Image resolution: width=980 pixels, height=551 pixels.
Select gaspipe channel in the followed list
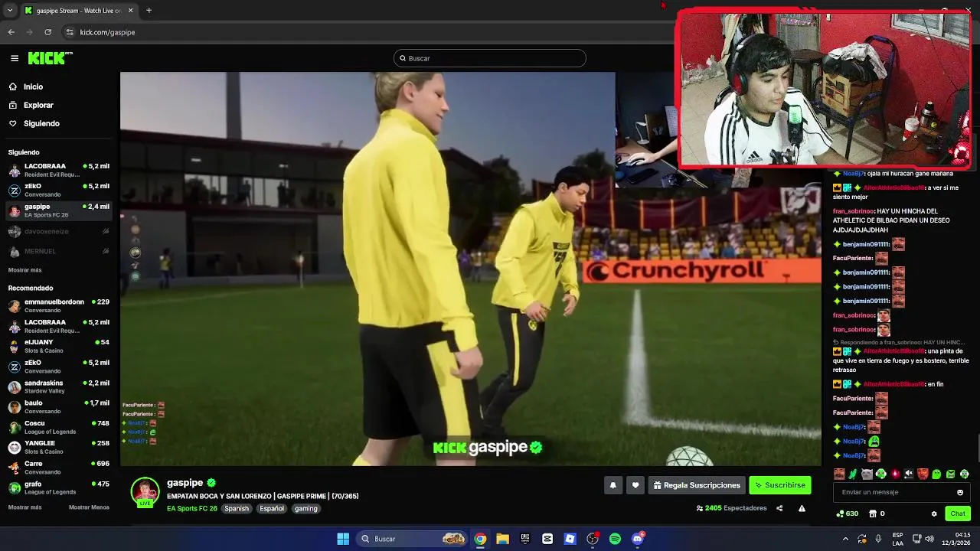60,210
